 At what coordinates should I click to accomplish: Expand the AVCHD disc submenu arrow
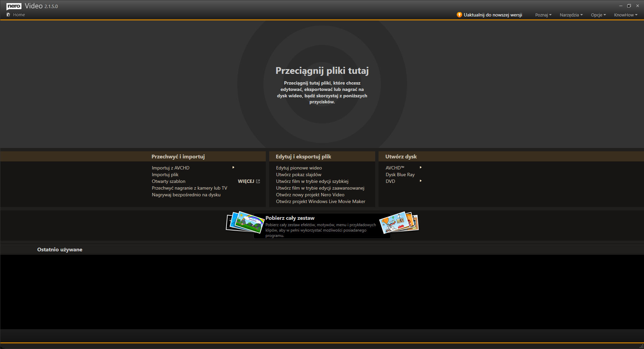pos(420,167)
